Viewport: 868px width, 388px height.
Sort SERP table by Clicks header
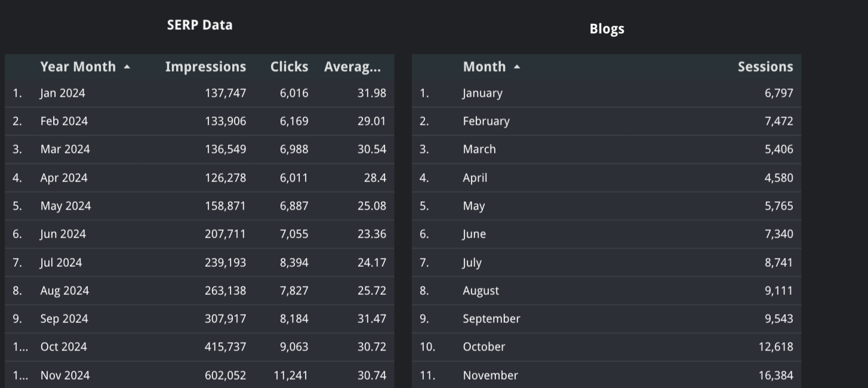click(x=289, y=67)
